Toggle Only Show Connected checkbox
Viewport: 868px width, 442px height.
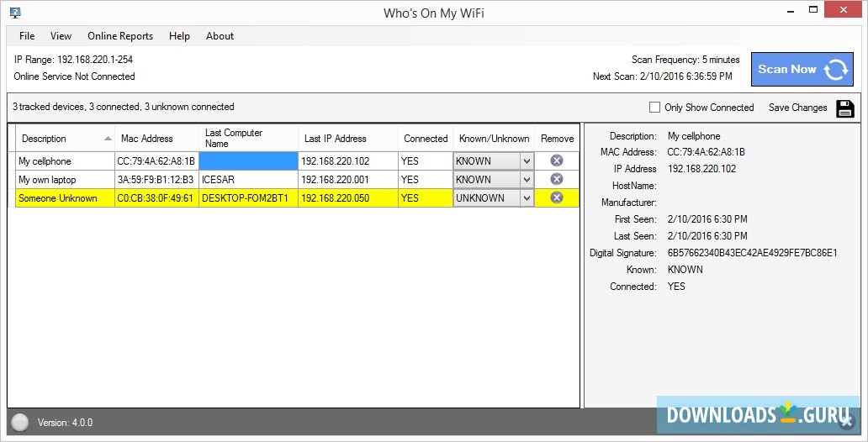pyautogui.click(x=654, y=108)
